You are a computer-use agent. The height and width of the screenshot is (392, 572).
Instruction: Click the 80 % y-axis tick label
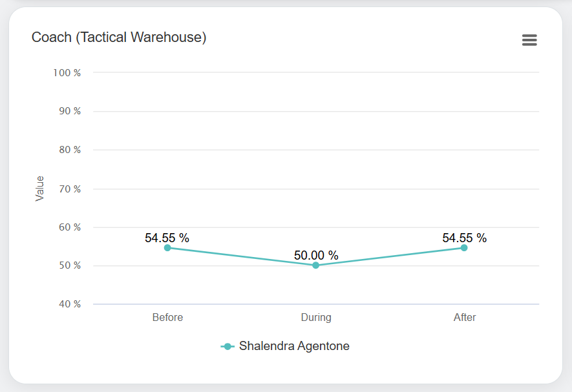[x=69, y=150]
